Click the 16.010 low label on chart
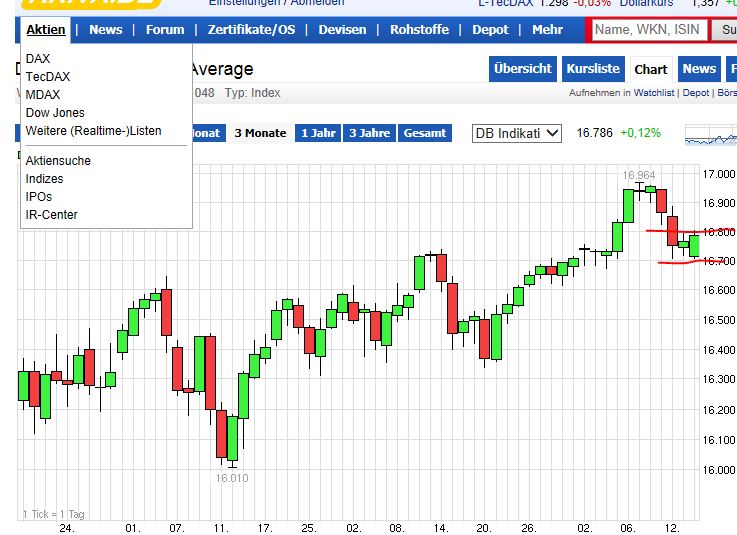 coord(232,478)
